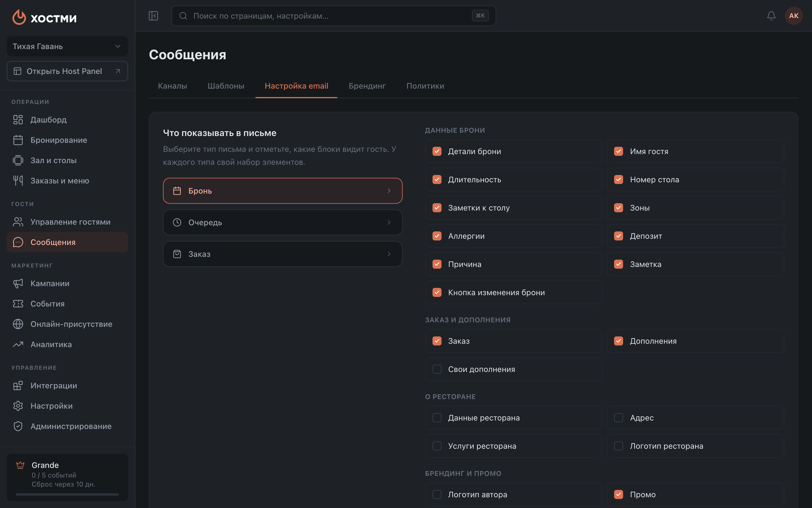Image resolution: width=812 pixels, height=508 pixels.
Task: Click the ⌘K shortcut badge
Action: (480, 16)
